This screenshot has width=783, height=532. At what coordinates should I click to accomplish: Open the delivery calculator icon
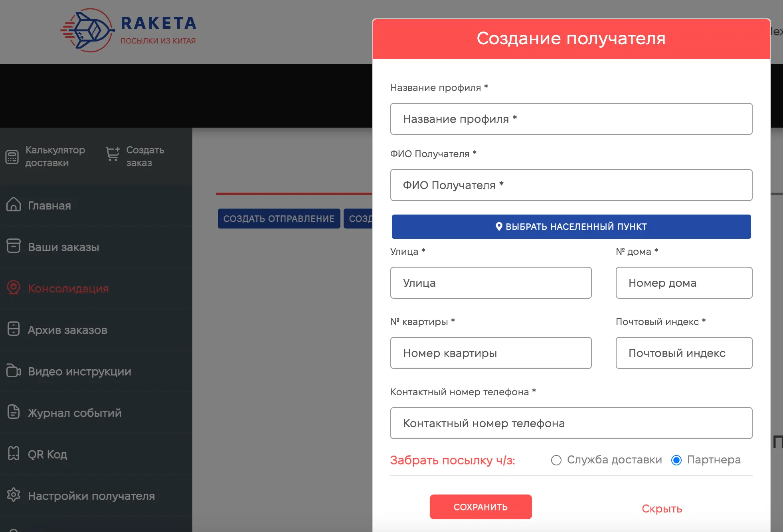click(12, 157)
